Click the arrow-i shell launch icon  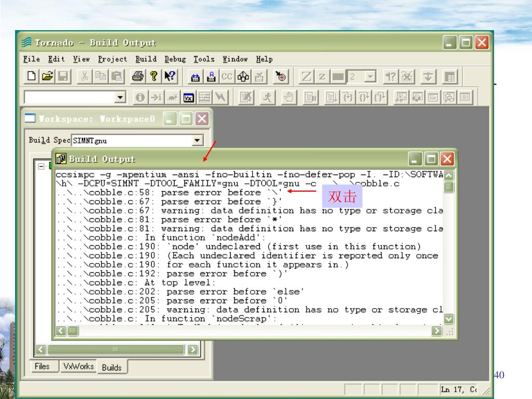156,98
